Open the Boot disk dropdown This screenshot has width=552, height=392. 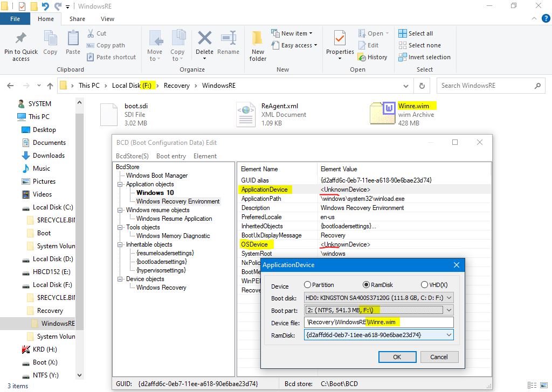(448, 297)
